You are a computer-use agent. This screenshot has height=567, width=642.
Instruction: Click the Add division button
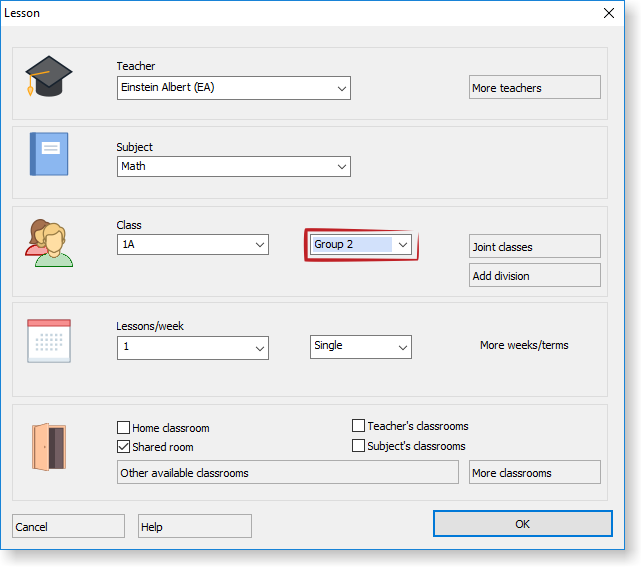tap(534, 276)
